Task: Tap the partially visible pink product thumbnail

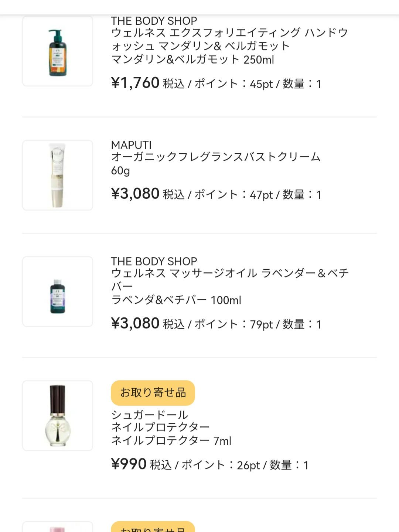Action: 58,528
